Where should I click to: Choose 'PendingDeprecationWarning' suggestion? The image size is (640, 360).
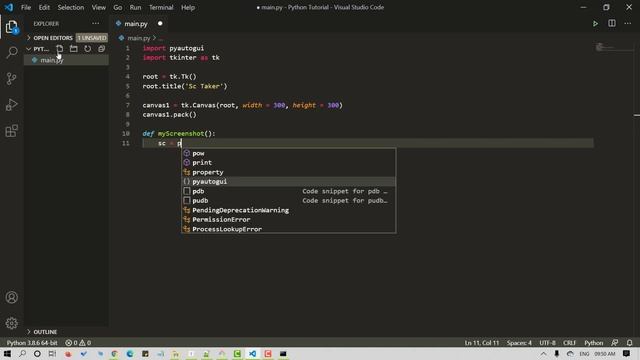[289, 210]
